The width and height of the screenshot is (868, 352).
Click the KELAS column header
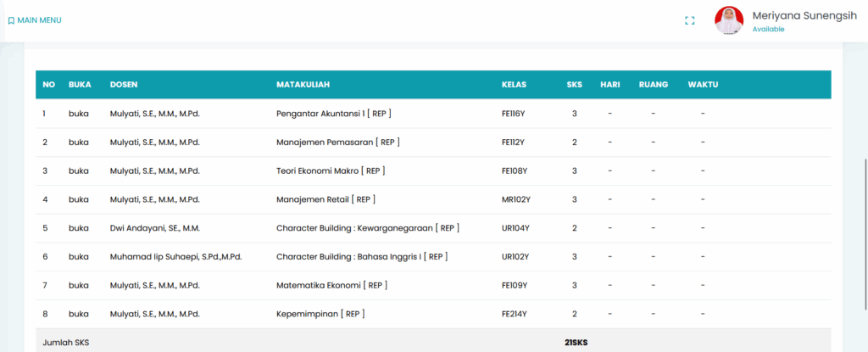515,84
